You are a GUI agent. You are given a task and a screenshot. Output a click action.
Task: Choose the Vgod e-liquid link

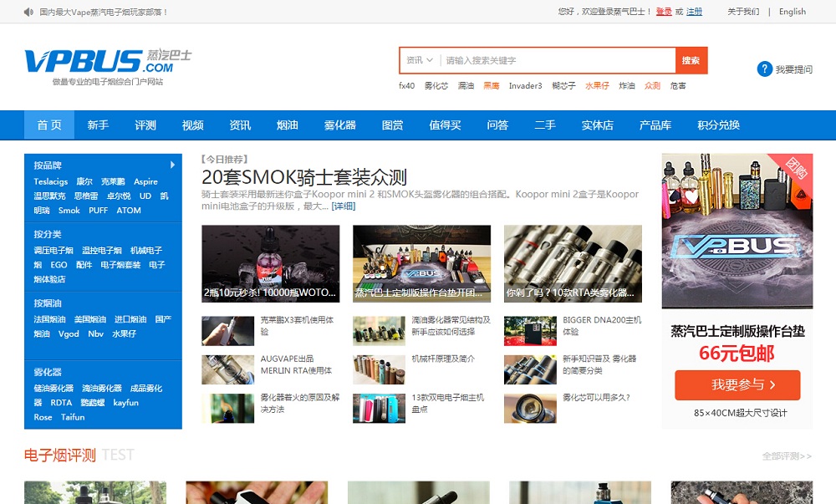(69, 334)
